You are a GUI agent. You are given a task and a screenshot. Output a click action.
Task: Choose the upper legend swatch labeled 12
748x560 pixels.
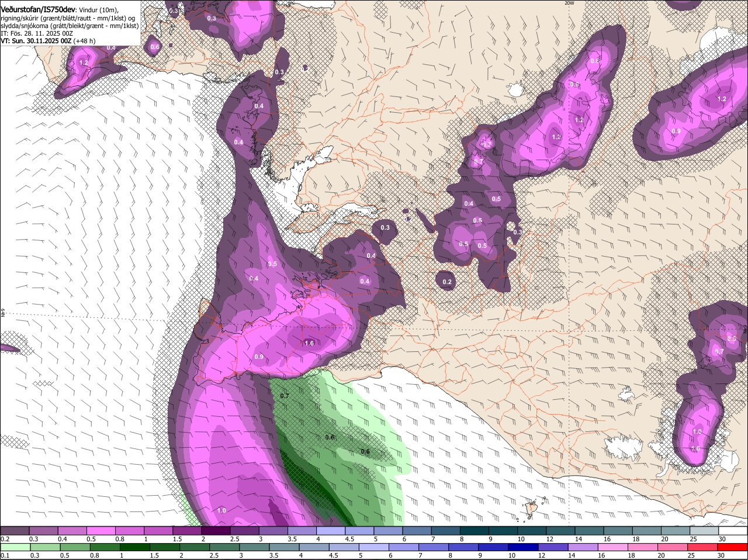(561, 530)
